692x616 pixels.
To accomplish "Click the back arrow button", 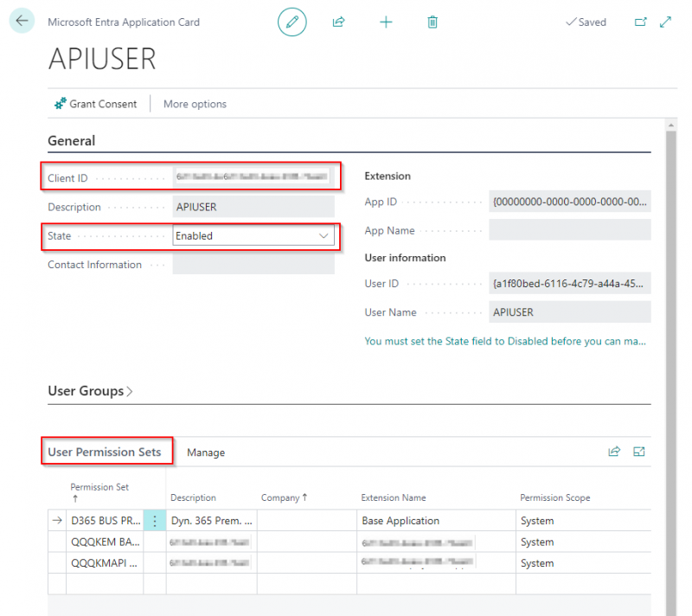I will [x=22, y=22].
